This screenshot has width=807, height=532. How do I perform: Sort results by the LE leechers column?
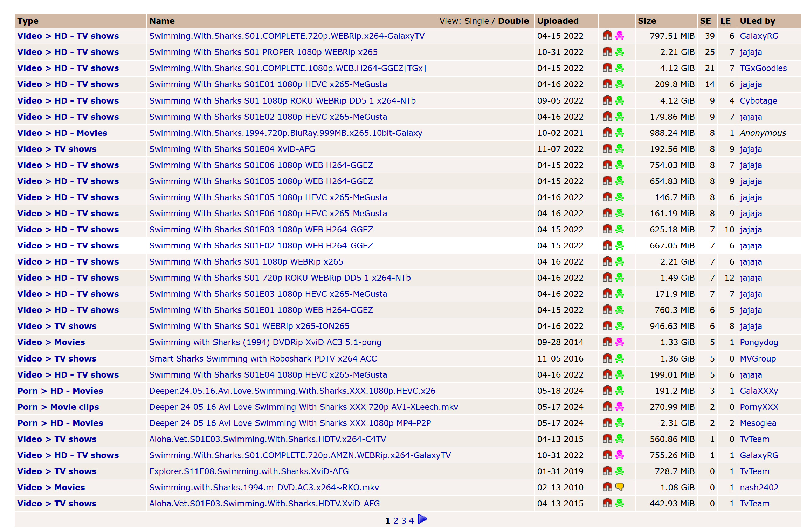coord(725,21)
